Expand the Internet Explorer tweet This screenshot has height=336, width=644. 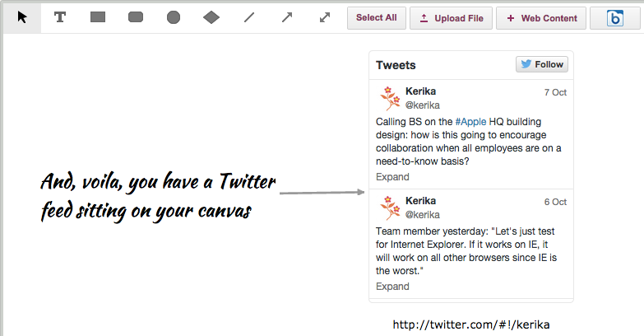392,287
